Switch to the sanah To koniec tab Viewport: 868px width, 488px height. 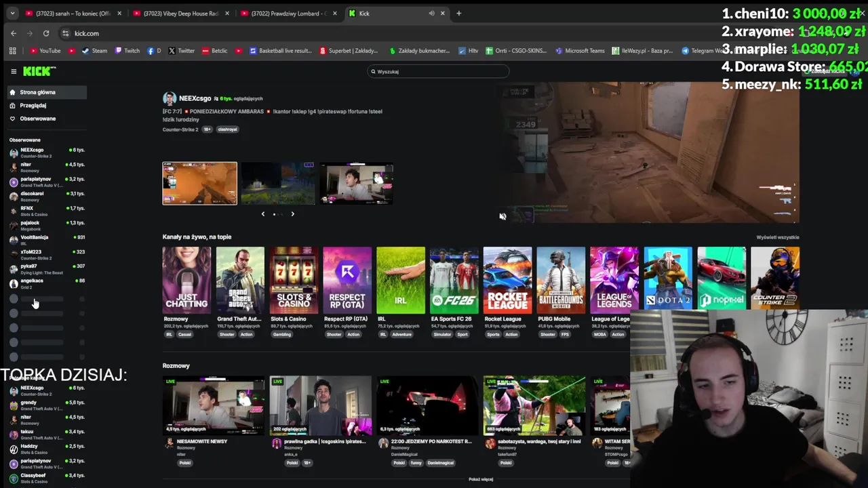[73, 13]
